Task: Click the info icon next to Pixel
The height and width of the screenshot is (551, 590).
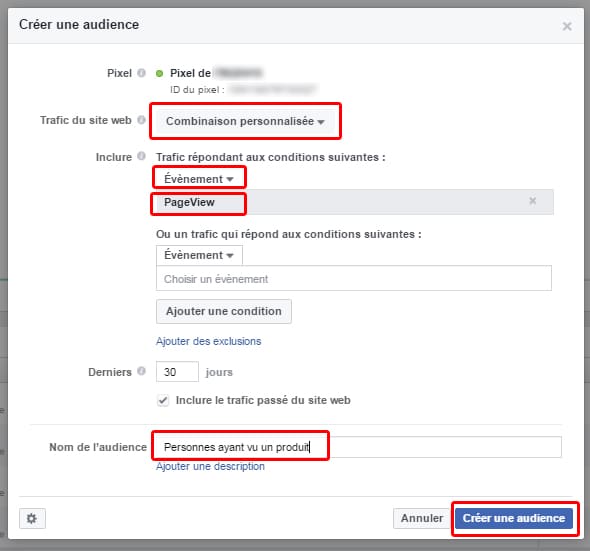Action: 141,73
